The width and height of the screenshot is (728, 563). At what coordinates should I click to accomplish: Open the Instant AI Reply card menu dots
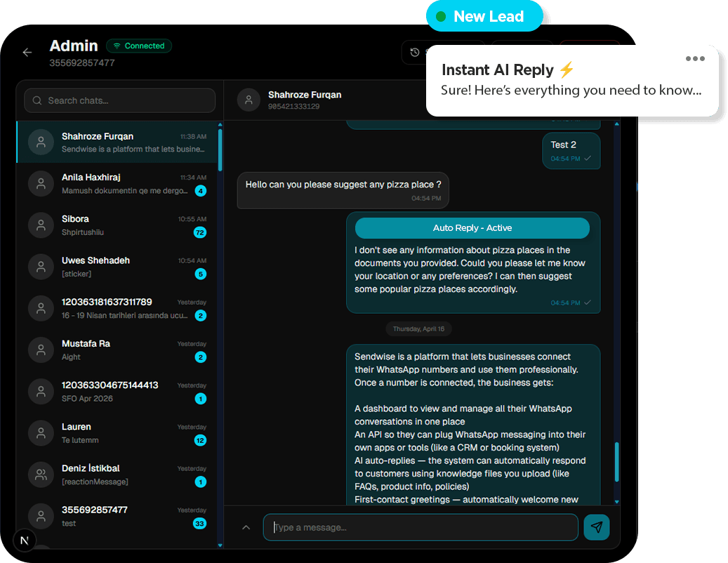695,58
